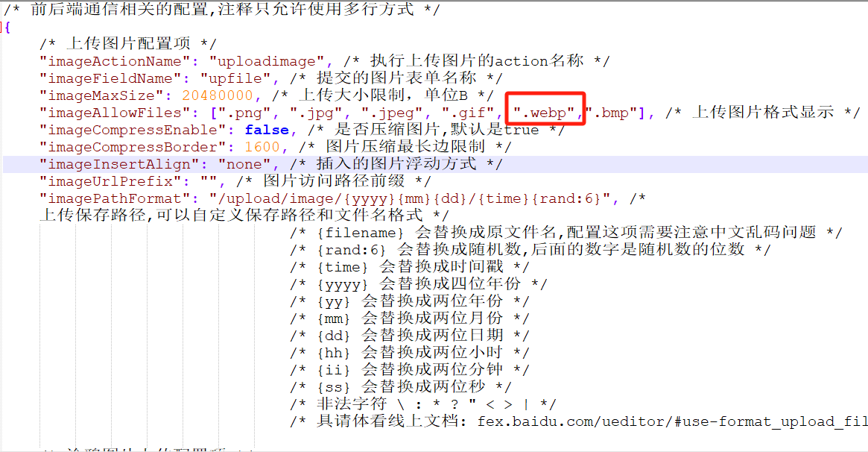868x452 pixels.
Task: Click the comment 会替换成两位小时
Action: tap(432, 353)
